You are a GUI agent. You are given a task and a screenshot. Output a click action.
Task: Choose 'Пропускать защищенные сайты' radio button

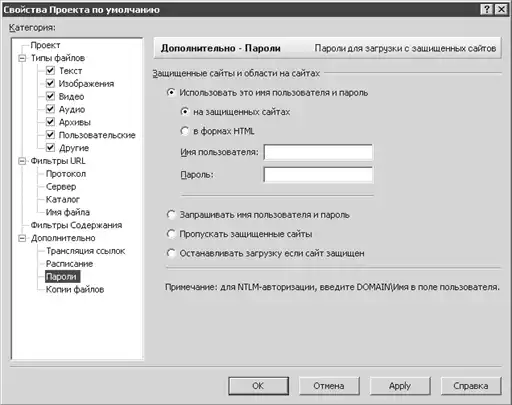pos(171,234)
